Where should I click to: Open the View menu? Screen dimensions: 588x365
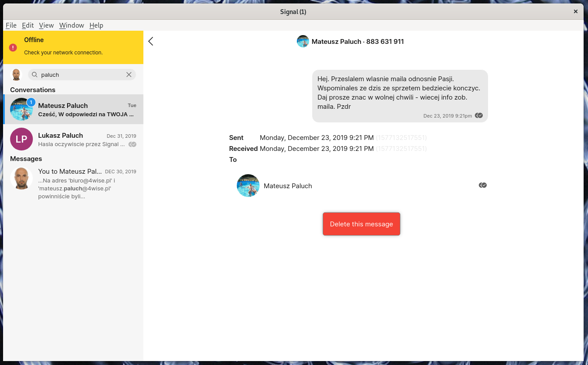click(x=46, y=25)
